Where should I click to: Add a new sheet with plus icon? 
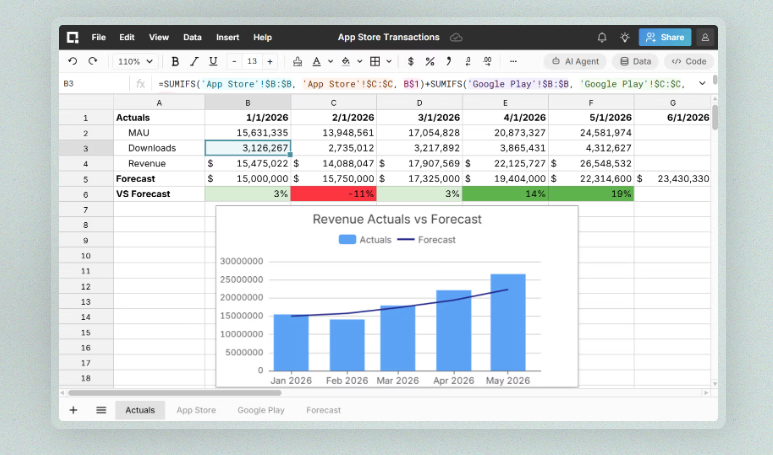coord(73,410)
